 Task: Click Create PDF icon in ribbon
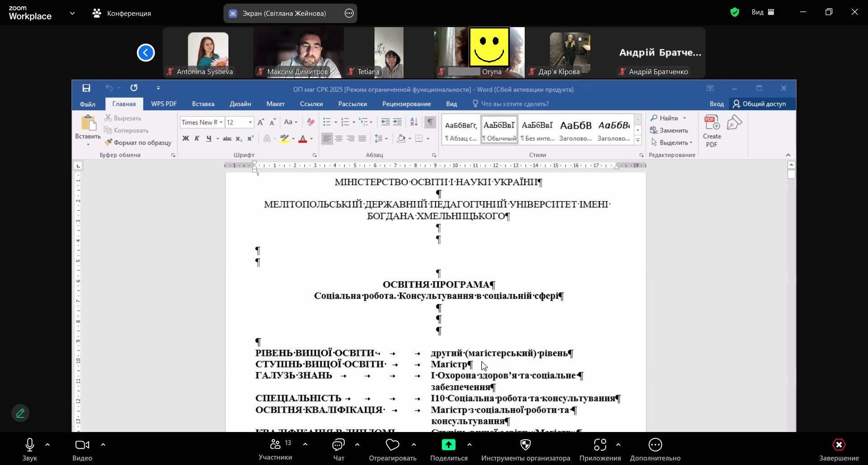712,131
